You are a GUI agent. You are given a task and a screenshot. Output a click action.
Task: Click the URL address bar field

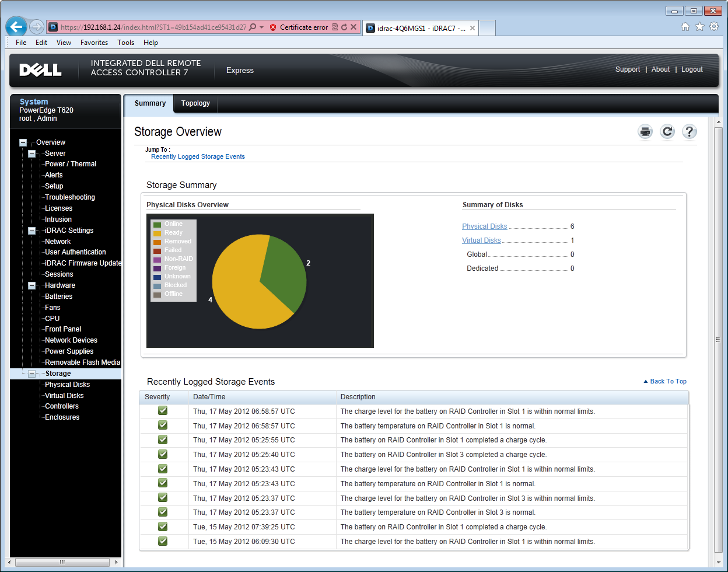pos(153,27)
